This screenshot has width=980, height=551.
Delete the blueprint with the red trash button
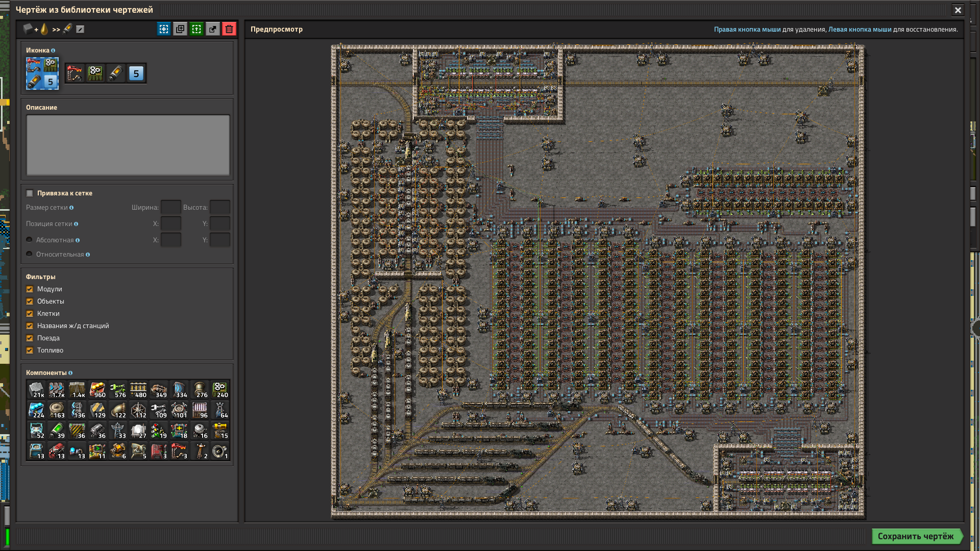[229, 29]
